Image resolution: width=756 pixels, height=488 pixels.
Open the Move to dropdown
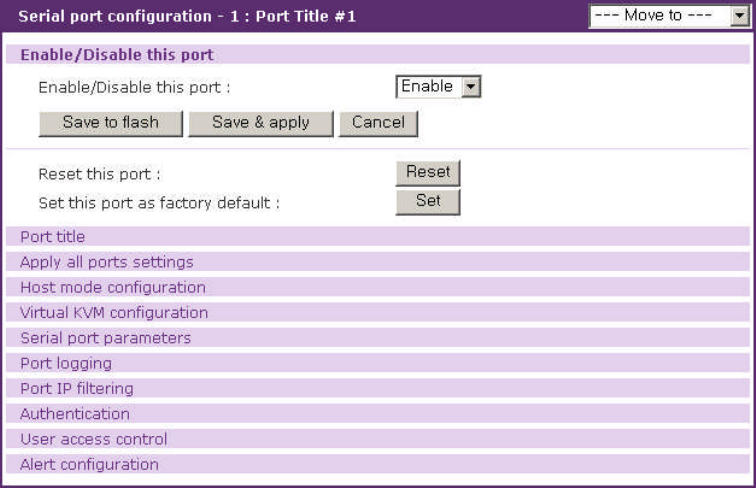pyautogui.click(x=660, y=16)
